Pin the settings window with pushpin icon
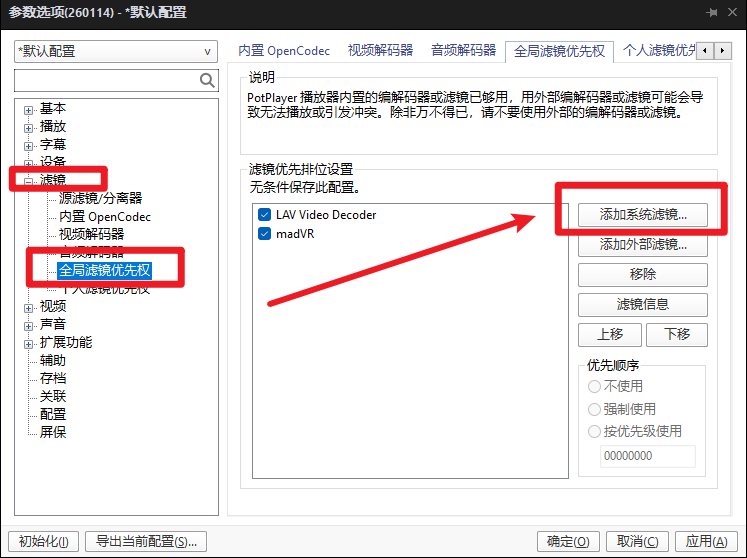747x558 pixels. point(712,12)
